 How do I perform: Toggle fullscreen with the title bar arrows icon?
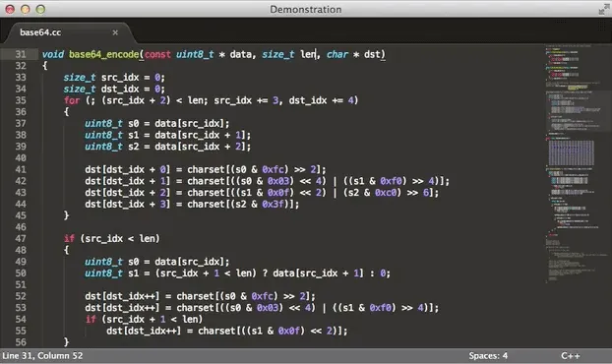click(x=603, y=10)
